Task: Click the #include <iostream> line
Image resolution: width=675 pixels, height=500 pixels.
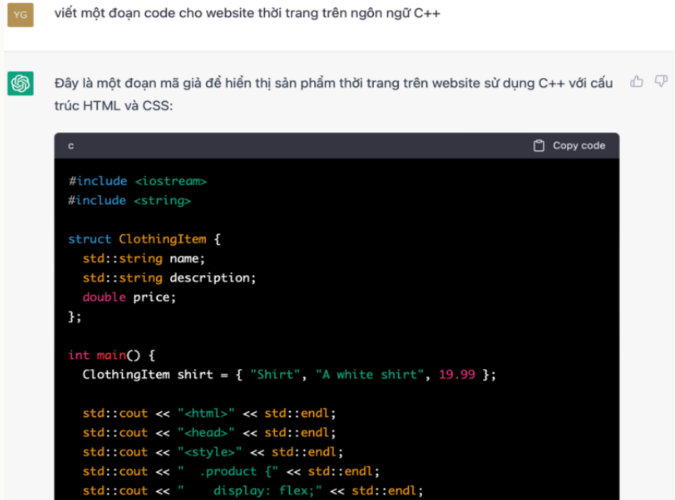Action: point(137,181)
